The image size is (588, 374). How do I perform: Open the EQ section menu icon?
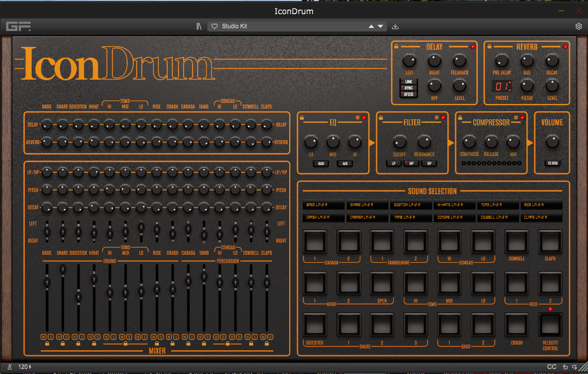(x=358, y=118)
